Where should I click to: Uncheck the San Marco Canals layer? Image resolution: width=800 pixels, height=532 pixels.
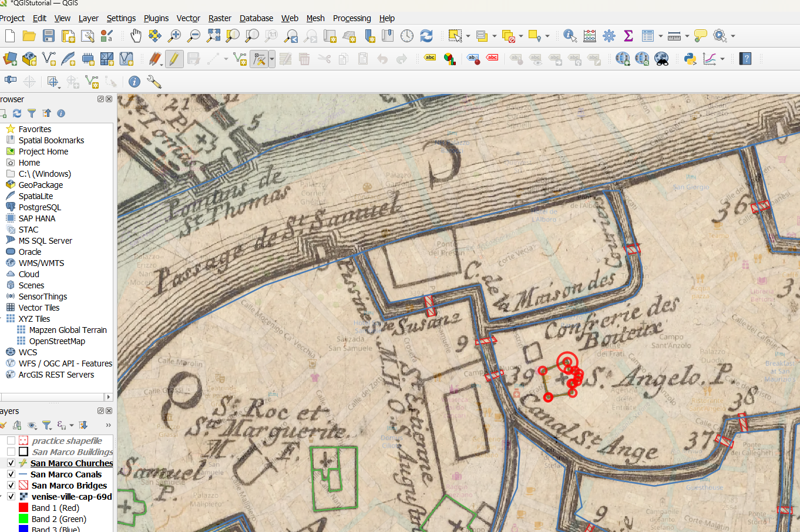tap(11, 474)
